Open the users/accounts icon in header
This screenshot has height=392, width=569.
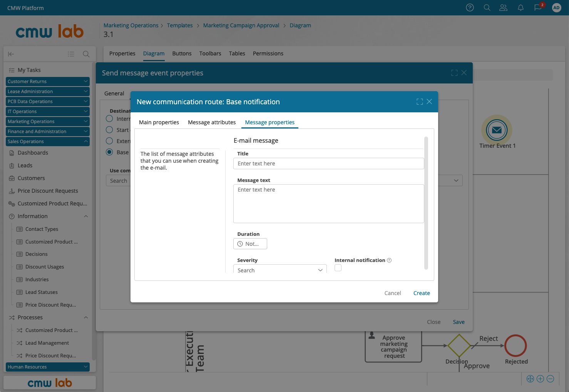click(x=503, y=8)
